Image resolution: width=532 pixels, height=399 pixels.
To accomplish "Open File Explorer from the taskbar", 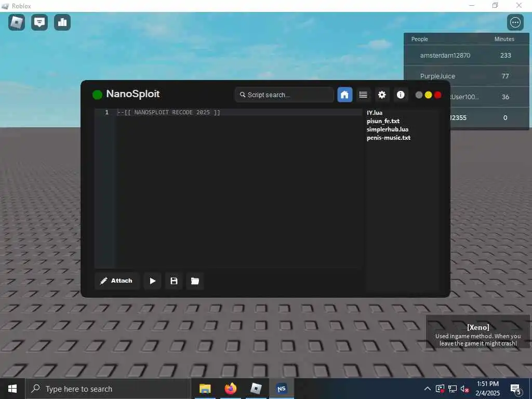I will (x=205, y=389).
